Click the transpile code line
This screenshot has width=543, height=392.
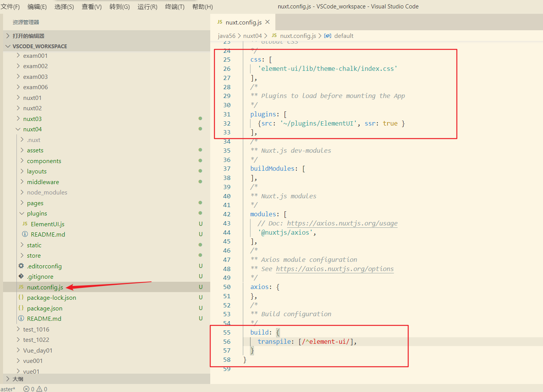(307, 341)
